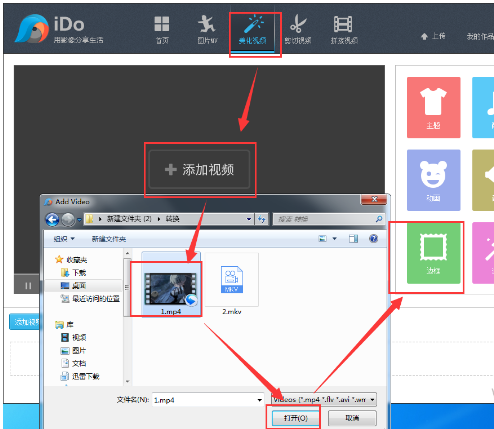Image resolution: width=494 pixels, height=429 pixels.
Task: Select the green border-frame tile
Action: point(433,253)
